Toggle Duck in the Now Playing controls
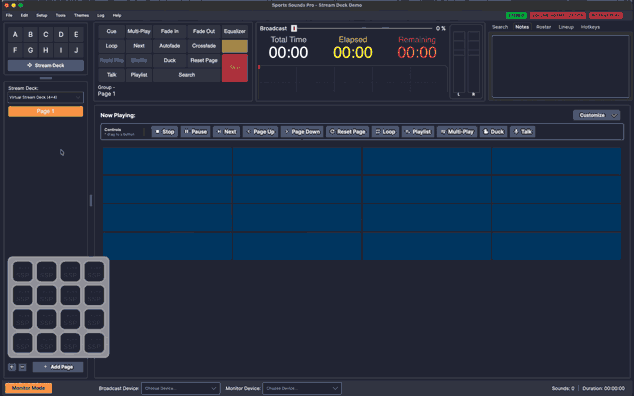The width and height of the screenshot is (634, 396). pyautogui.click(x=493, y=131)
